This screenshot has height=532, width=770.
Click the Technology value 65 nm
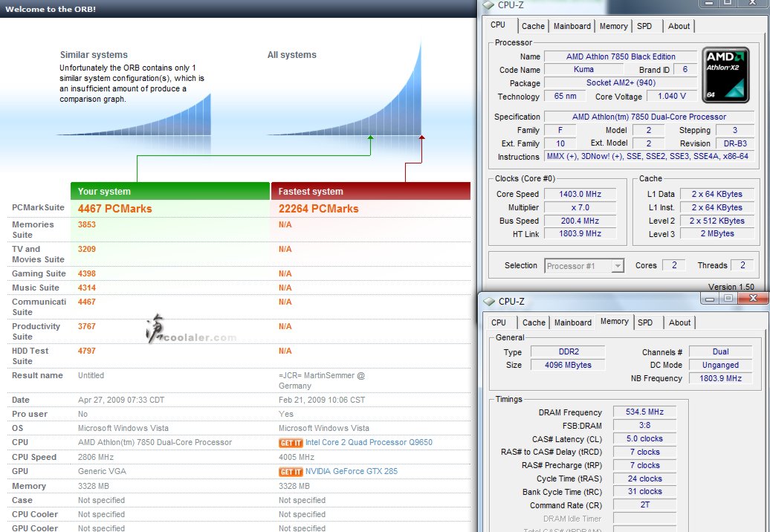click(565, 96)
